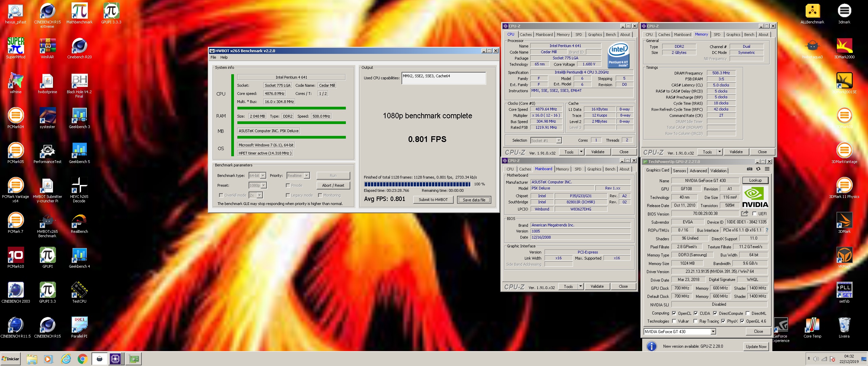Click the Save data file button
Viewport: 868px width, 366px height.
click(474, 200)
